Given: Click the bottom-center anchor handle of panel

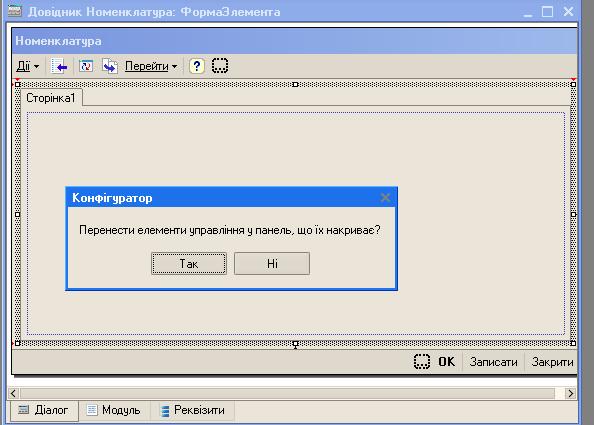Looking at the screenshot, I should 295,344.
